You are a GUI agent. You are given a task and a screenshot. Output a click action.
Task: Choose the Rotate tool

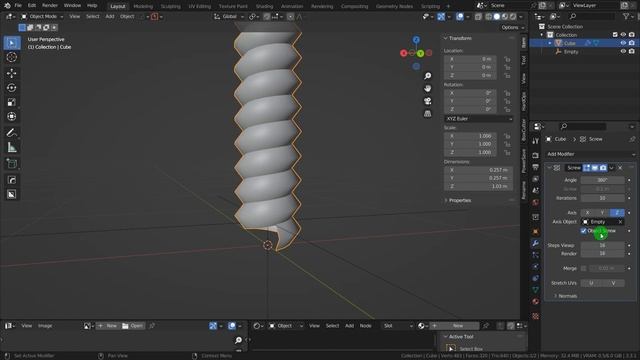coord(12,88)
